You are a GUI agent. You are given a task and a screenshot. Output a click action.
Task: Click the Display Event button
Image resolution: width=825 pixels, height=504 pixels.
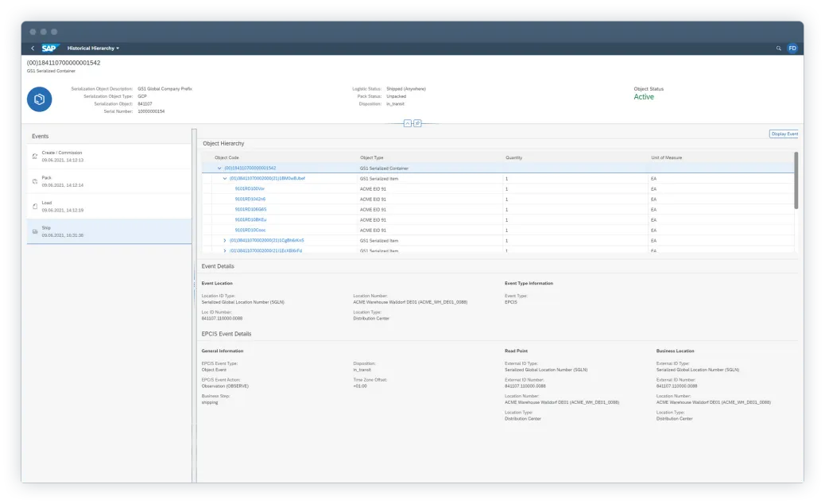784,134
